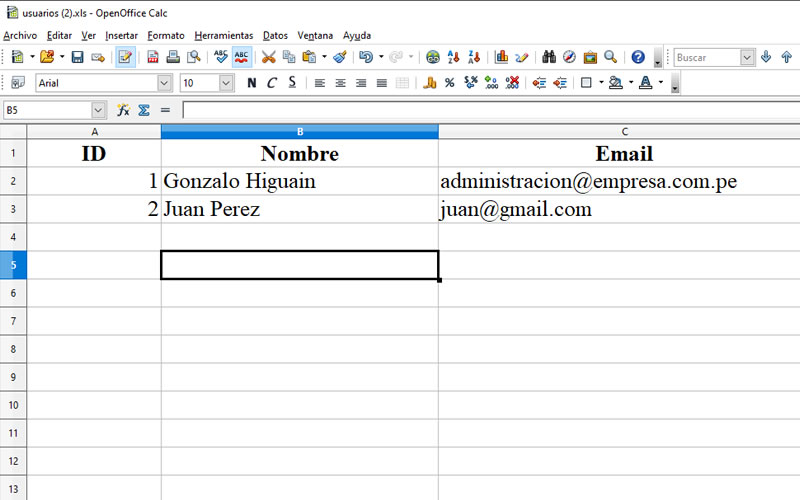This screenshot has height=500, width=800.
Task: Center cell content horizontally
Action: 340,83
